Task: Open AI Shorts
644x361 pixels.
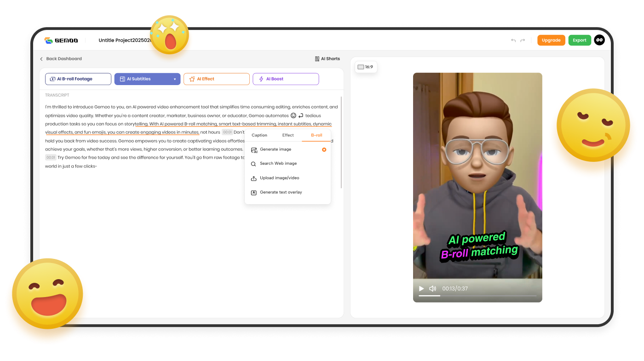Action: [x=328, y=59]
